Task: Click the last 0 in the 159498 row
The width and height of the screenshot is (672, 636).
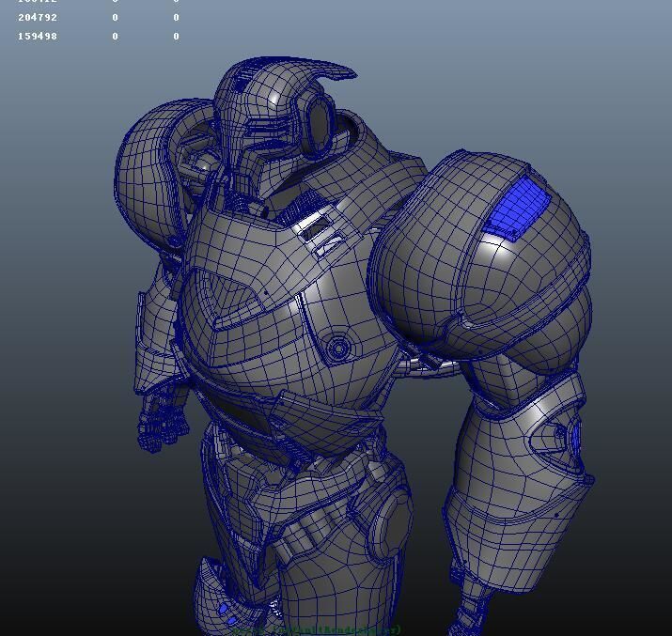Action: pyautogui.click(x=176, y=37)
